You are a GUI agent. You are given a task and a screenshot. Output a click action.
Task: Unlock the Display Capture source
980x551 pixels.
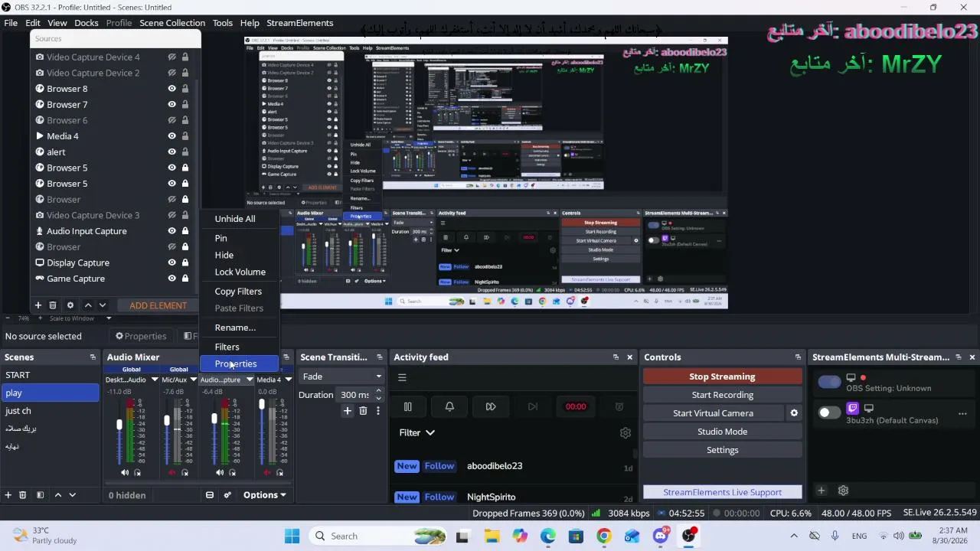(x=185, y=262)
